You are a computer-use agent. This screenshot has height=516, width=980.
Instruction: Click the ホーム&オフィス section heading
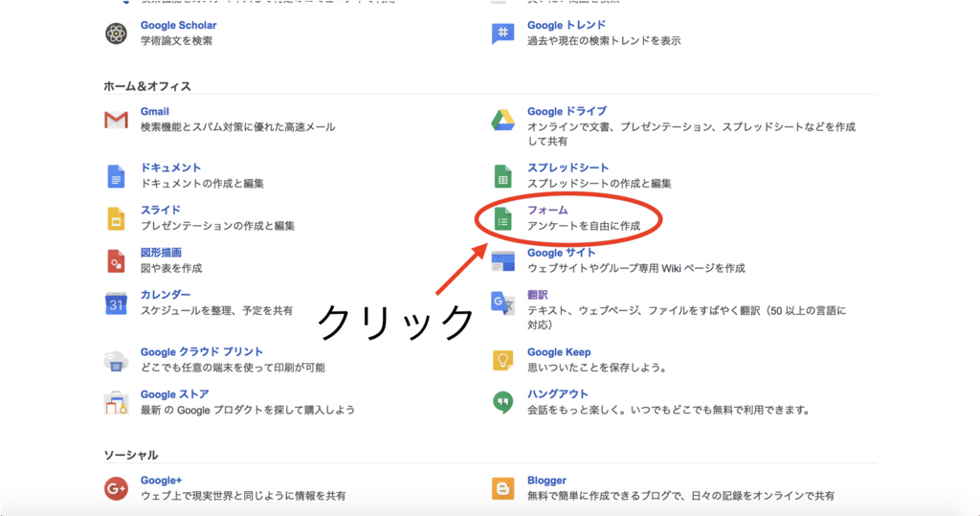[146, 86]
